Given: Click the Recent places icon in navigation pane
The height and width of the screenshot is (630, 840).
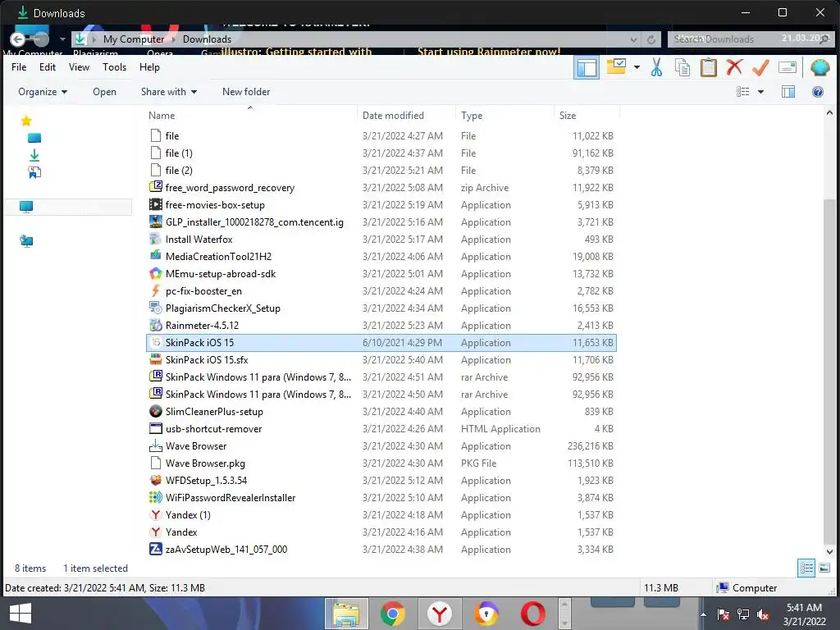Looking at the screenshot, I should [x=34, y=172].
